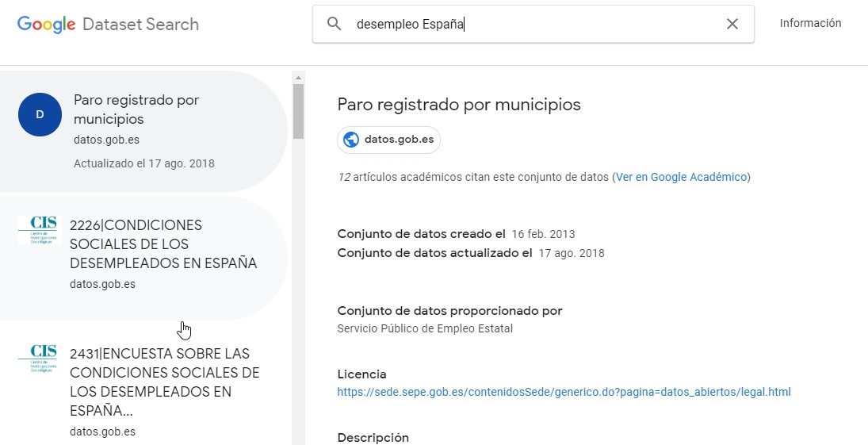The image size is (868, 445).
Task: Open the Información menu item
Action: pyautogui.click(x=810, y=24)
